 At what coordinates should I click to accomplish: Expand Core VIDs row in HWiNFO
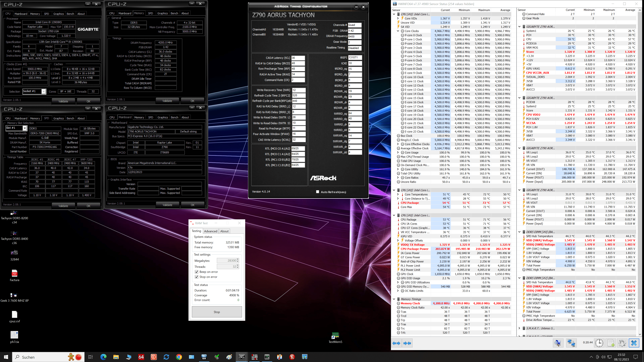pos(398,18)
